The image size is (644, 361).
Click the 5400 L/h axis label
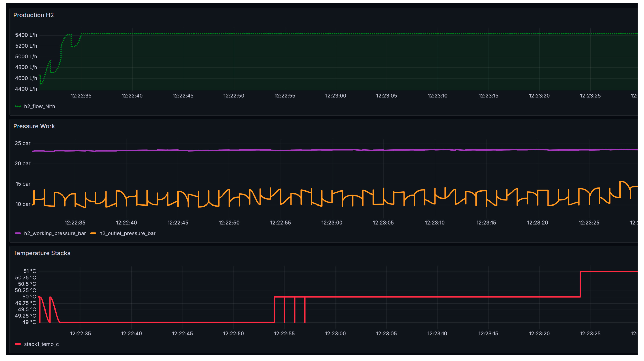(x=26, y=35)
